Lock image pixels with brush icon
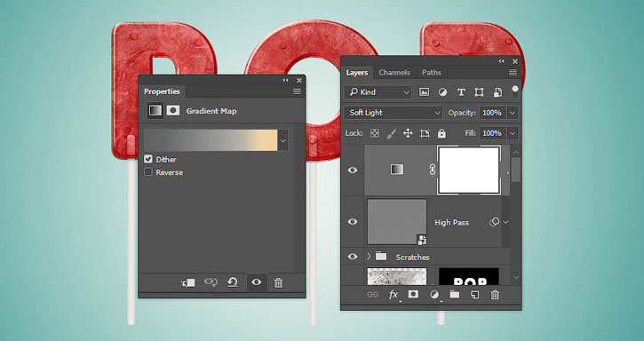Image resolution: width=644 pixels, height=341 pixels. coord(391,133)
